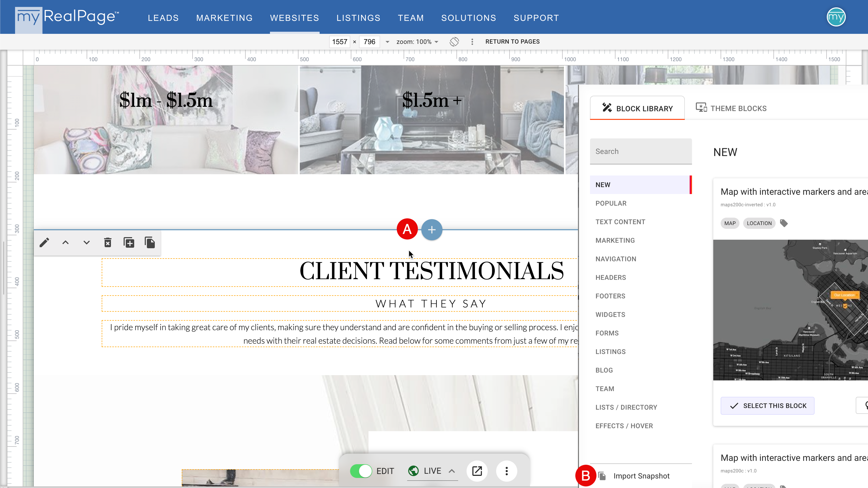Image resolution: width=868 pixels, height=488 pixels.
Task: Click the 'Map with interactive markers' block title
Action: pyautogui.click(x=794, y=192)
